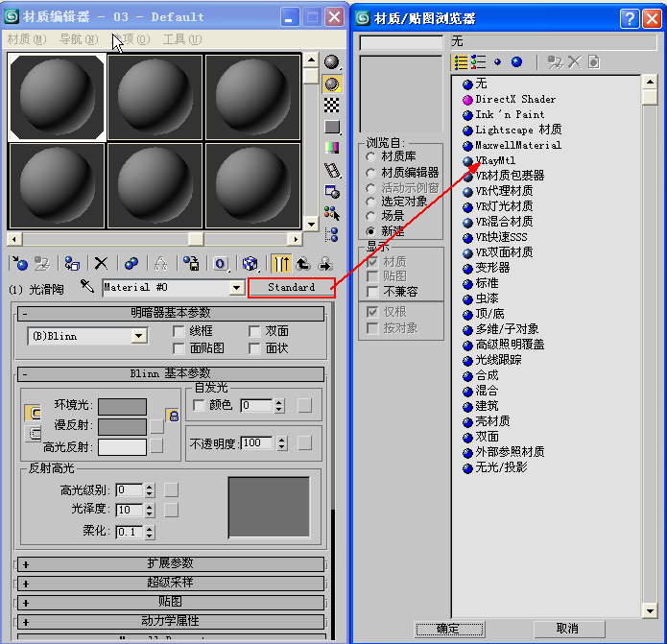Open the Material #0 name dropdown

click(x=236, y=287)
